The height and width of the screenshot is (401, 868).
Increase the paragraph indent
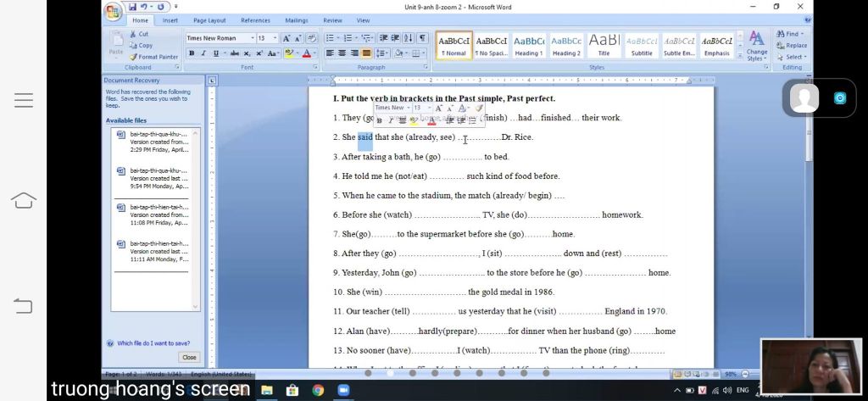[395, 38]
